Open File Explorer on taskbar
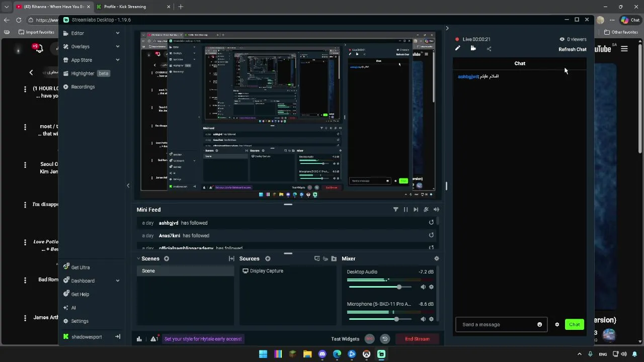The height and width of the screenshot is (362, 644). (307, 354)
